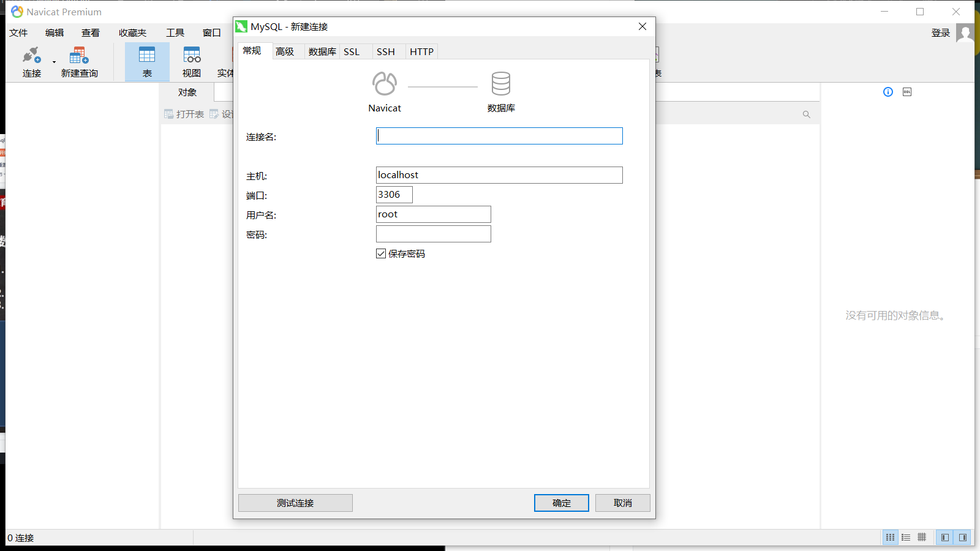Click the object information icon in right panel
The image size is (980, 551).
pyautogui.click(x=888, y=92)
